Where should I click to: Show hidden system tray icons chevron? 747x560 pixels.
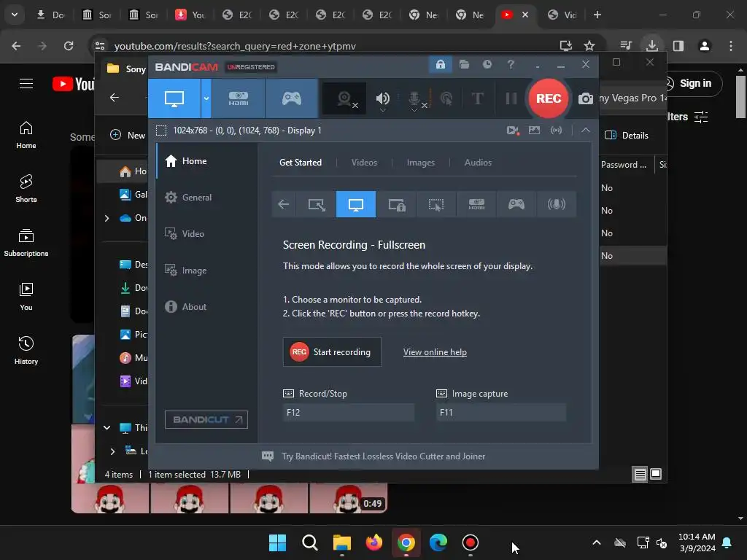[x=597, y=542]
